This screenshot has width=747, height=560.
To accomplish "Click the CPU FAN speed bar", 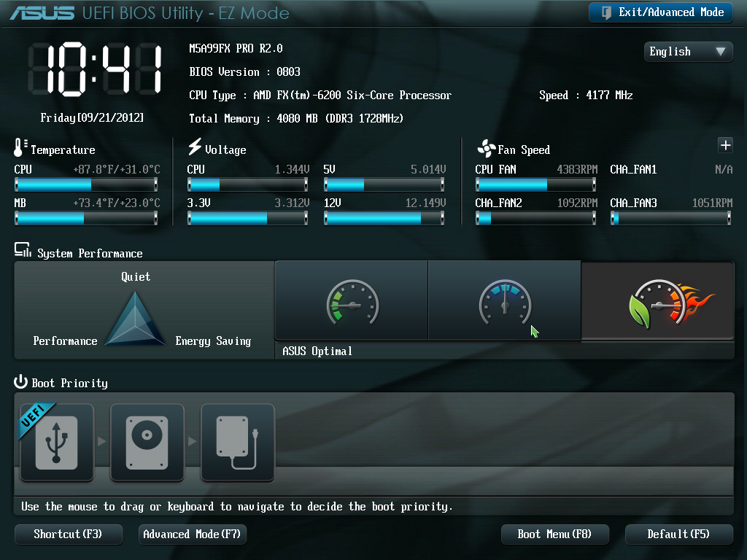I will (x=536, y=185).
